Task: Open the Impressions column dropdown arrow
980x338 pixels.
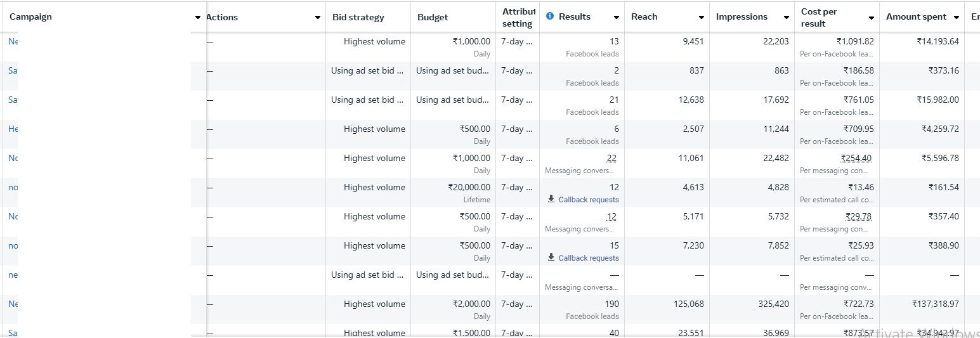Action: (x=786, y=18)
